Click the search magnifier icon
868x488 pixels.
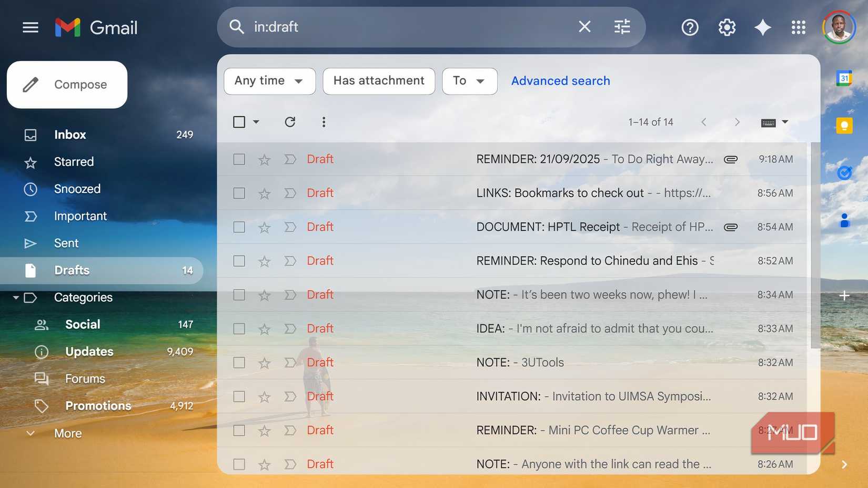pos(237,27)
